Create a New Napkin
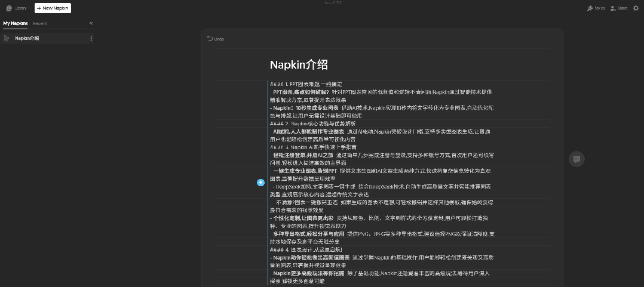 [x=53, y=8]
